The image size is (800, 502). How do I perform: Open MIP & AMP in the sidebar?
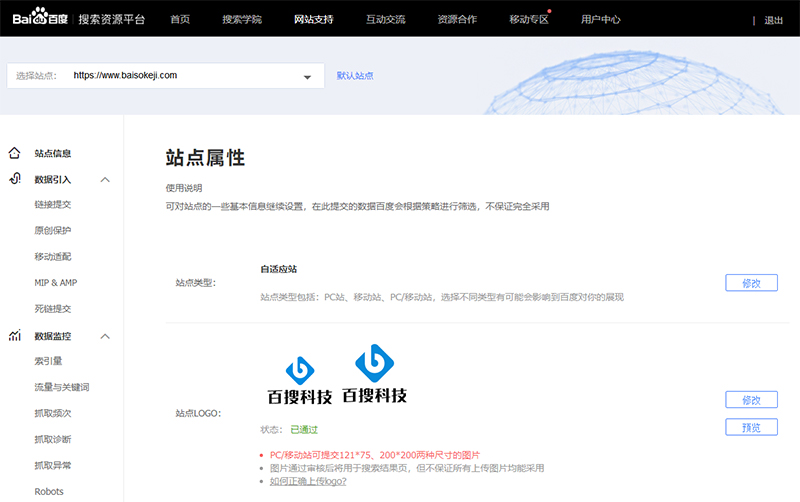click(56, 282)
